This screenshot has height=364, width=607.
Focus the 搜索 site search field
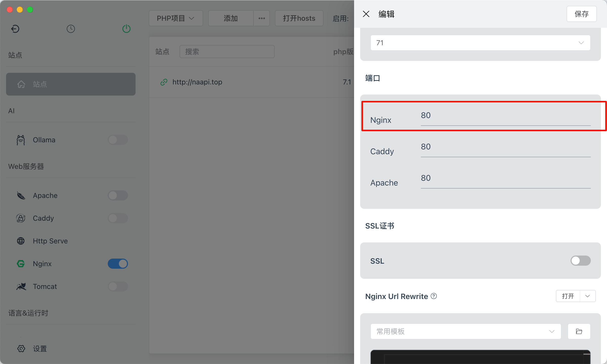point(227,52)
